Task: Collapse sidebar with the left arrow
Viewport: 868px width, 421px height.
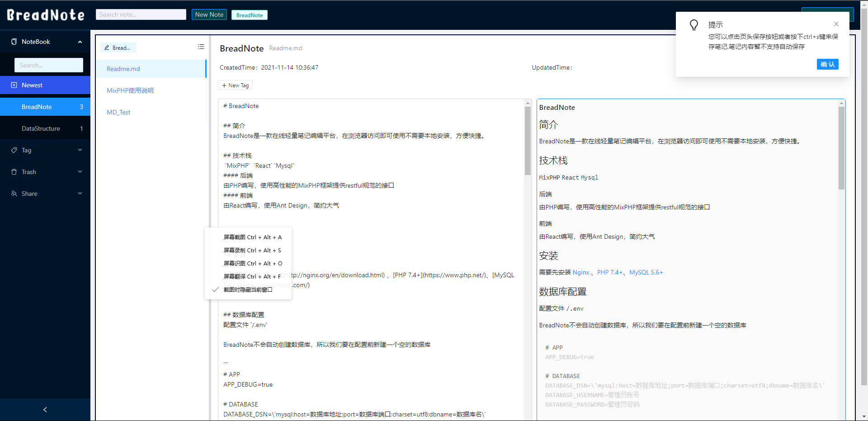Action: tap(45, 410)
